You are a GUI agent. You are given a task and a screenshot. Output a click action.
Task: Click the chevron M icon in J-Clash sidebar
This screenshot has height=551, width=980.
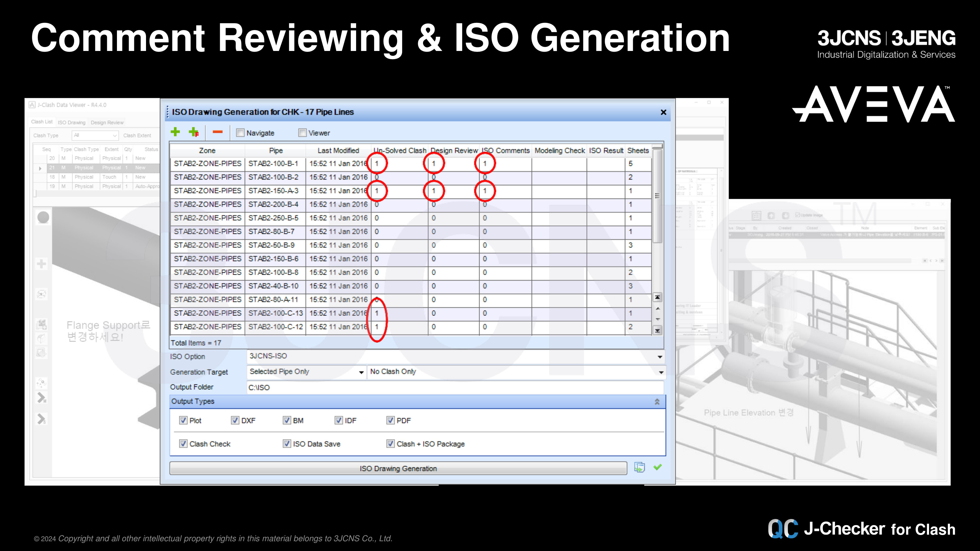pos(41,398)
